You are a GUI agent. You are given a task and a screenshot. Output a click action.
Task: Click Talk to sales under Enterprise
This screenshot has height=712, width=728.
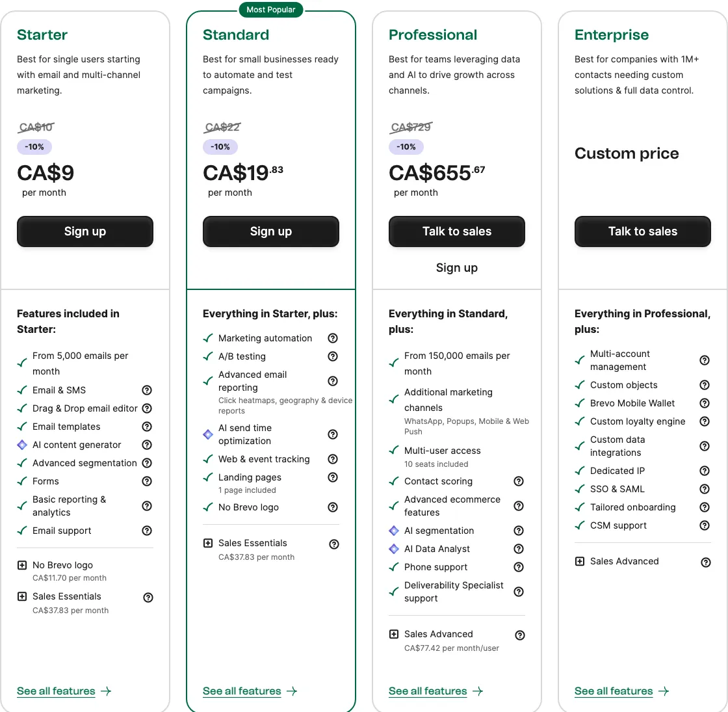click(642, 231)
